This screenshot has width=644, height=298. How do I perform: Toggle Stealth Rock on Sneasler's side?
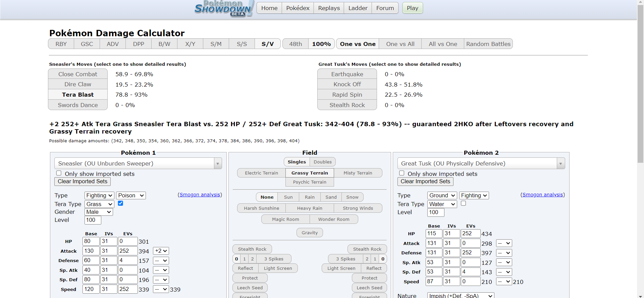[x=252, y=249]
